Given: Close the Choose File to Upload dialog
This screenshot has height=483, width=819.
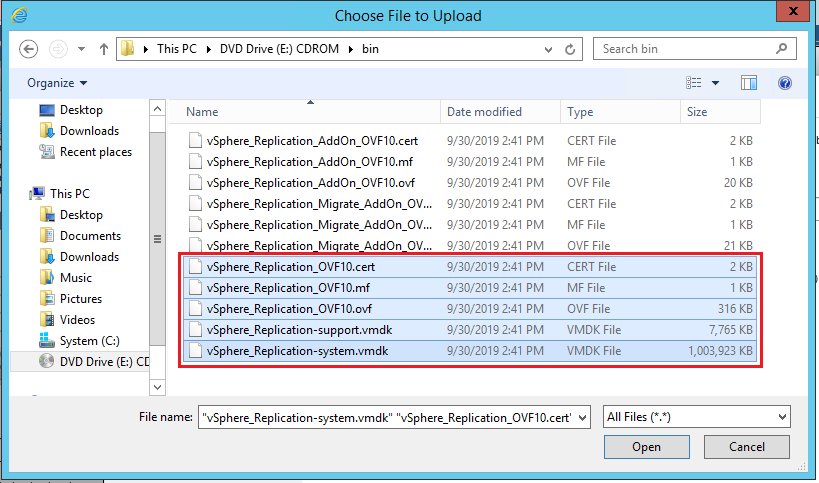Looking at the screenshot, I should pos(792,11).
